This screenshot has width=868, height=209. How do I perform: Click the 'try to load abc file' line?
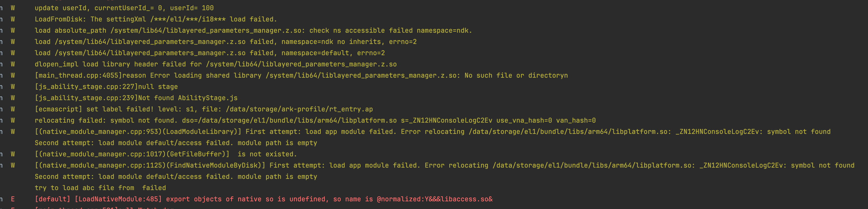(100, 188)
